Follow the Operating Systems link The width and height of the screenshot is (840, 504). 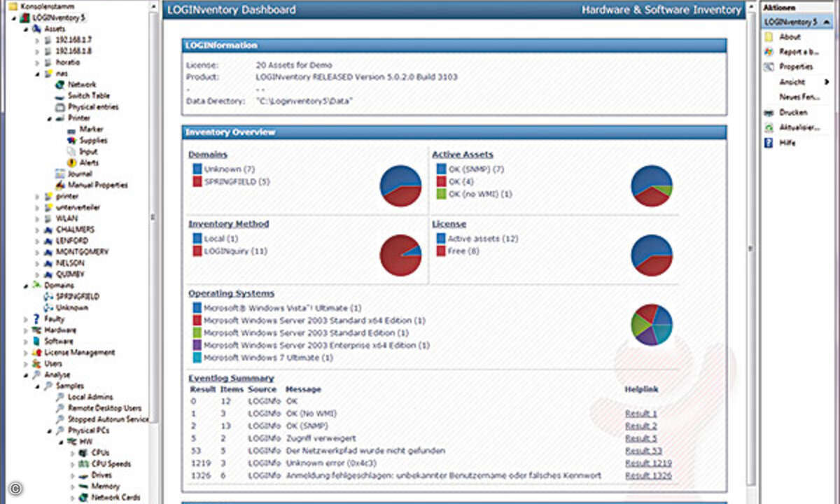coord(231,293)
